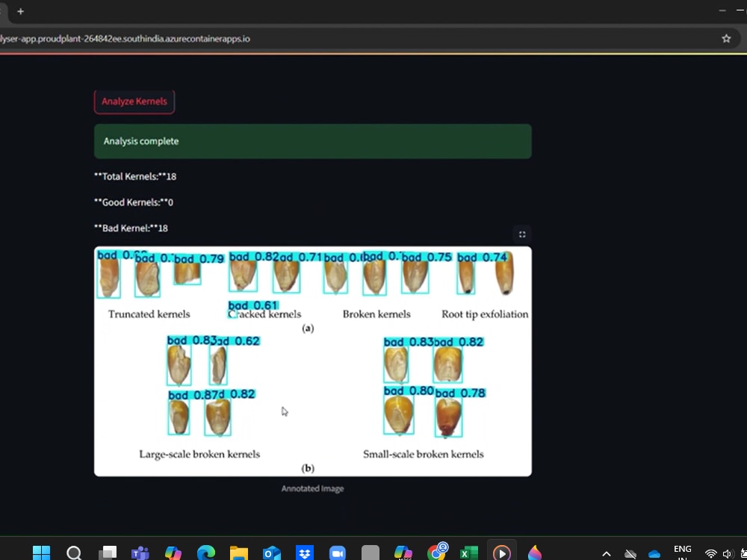
Task: Switch to Chrome on the taskbar
Action: click(x=437, y=553)
